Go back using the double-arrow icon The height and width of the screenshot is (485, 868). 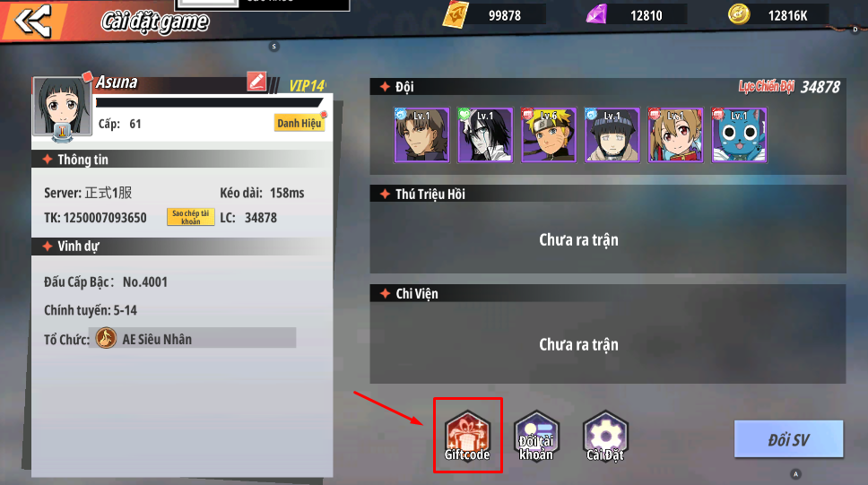[x=32, y=21]
